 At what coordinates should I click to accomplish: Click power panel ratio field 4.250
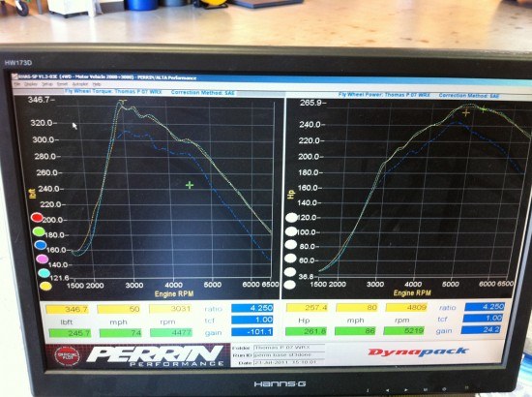pos(485,307)
